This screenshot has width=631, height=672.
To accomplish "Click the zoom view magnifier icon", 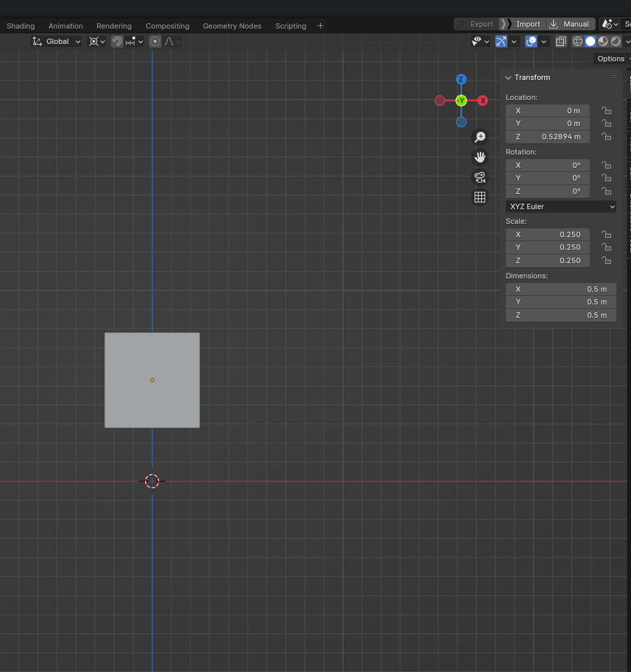I will (x=479, y=137).
